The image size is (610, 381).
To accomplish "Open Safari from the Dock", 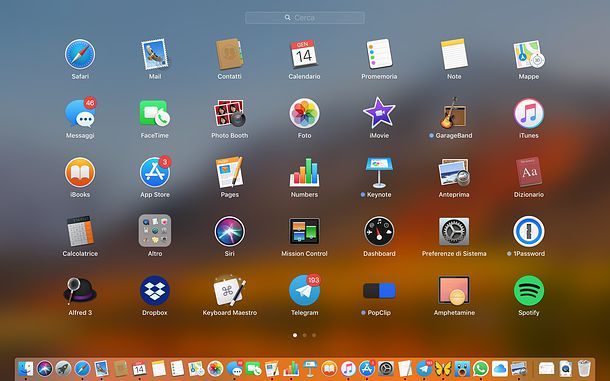I will (x=82, y=368).
